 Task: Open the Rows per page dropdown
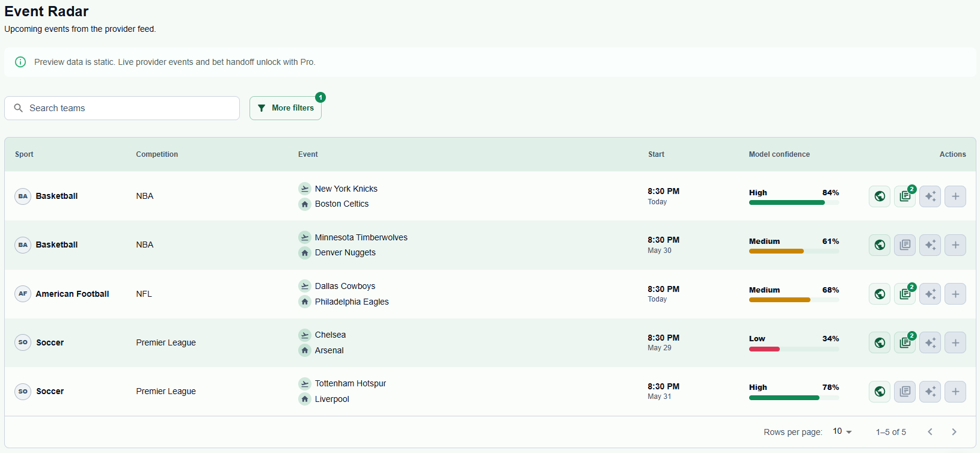click(x=842, y=431)
